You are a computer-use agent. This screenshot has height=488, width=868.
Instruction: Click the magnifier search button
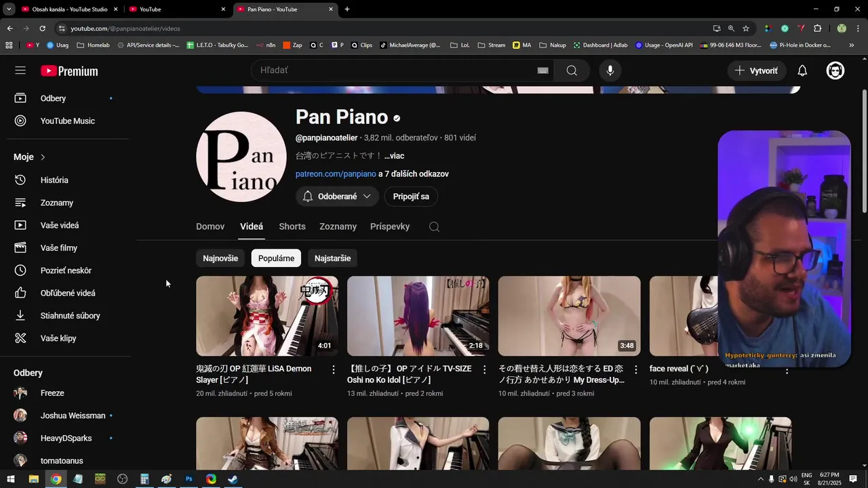click(x=572, y=70)
